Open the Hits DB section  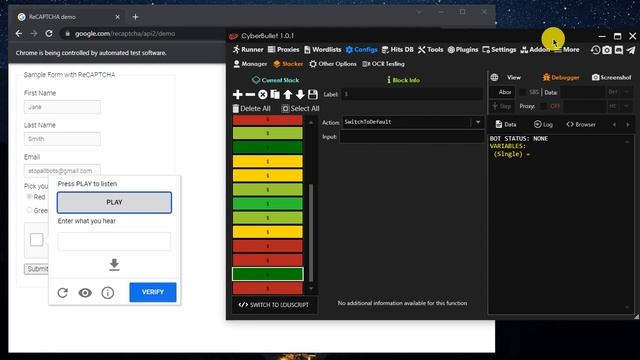pos(398,49)
